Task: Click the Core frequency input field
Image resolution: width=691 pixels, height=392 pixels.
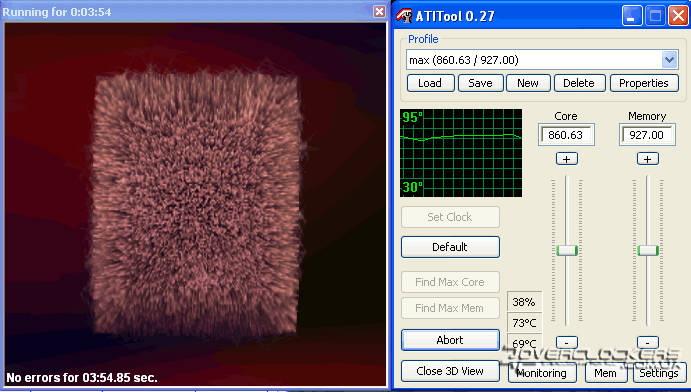Action: [566, 135]
